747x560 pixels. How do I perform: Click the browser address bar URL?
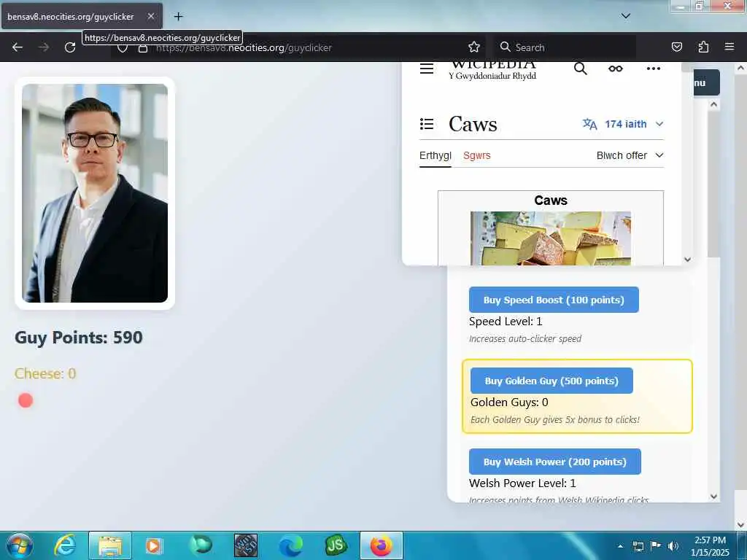[x=244, y=48]
